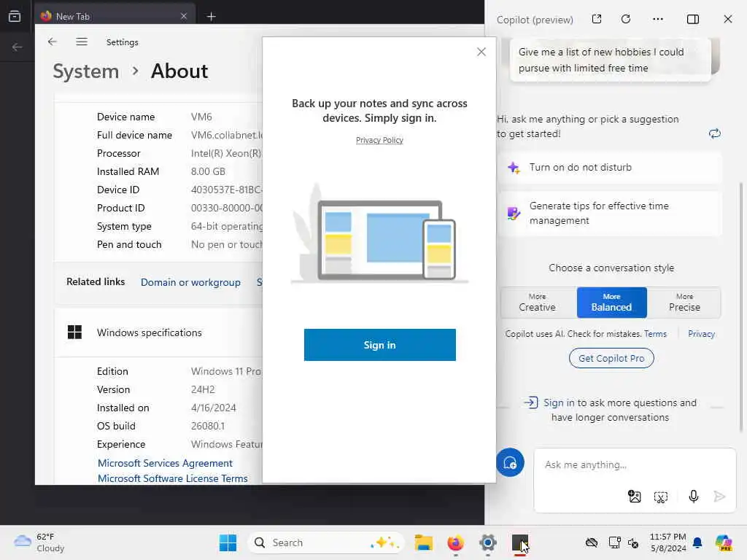Add a screenshot to Copilot prompt
Screen dimensions: 747x560
(661, 497)
